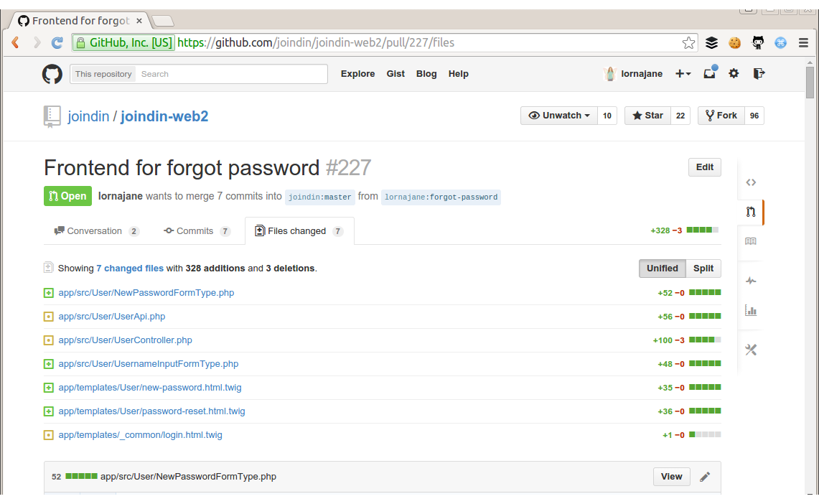Viewport: 819px width, 504px height.
Task: Open Chrome's hamburger menu
Action: [803, 43]
